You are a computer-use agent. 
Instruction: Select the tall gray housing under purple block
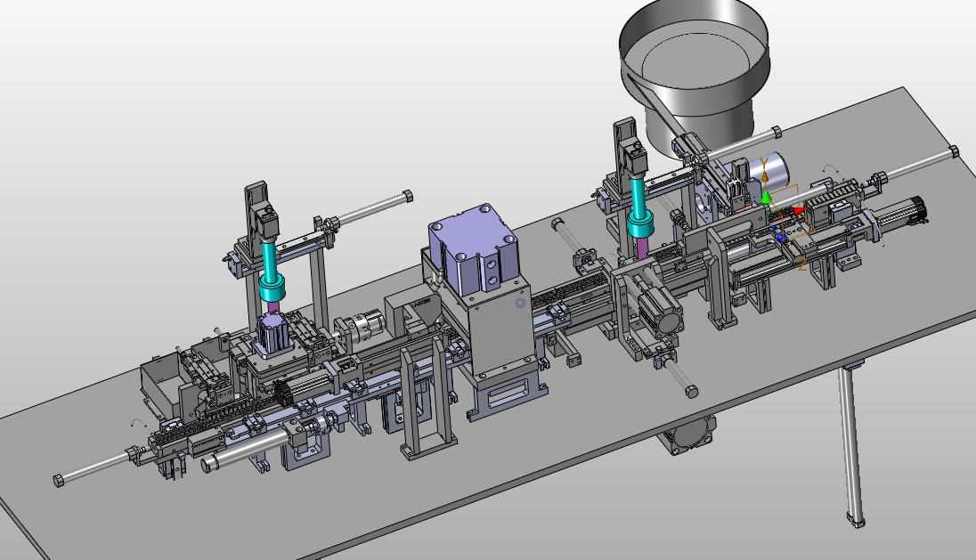coord(501,329)
